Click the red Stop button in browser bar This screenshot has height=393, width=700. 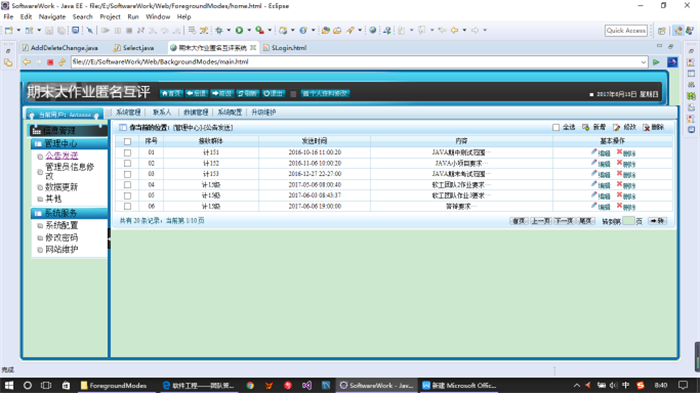(x=50, y=62)
